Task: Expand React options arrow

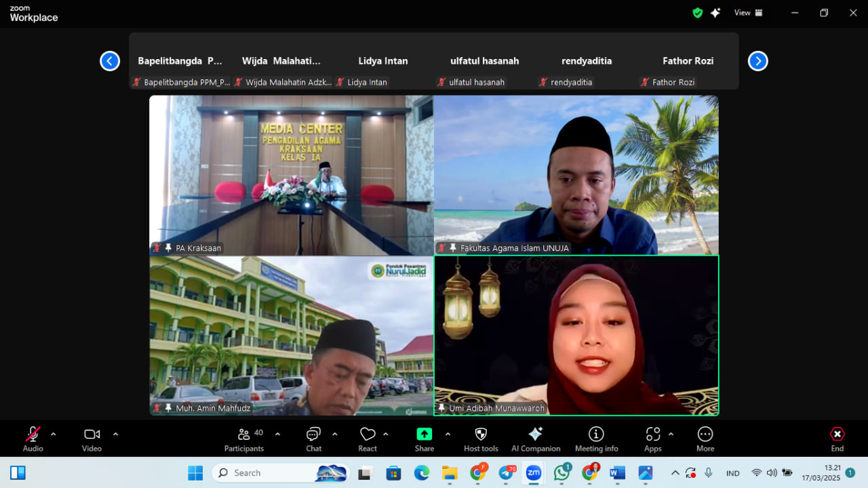Action: pyautogui.click(x=386, y=434)
